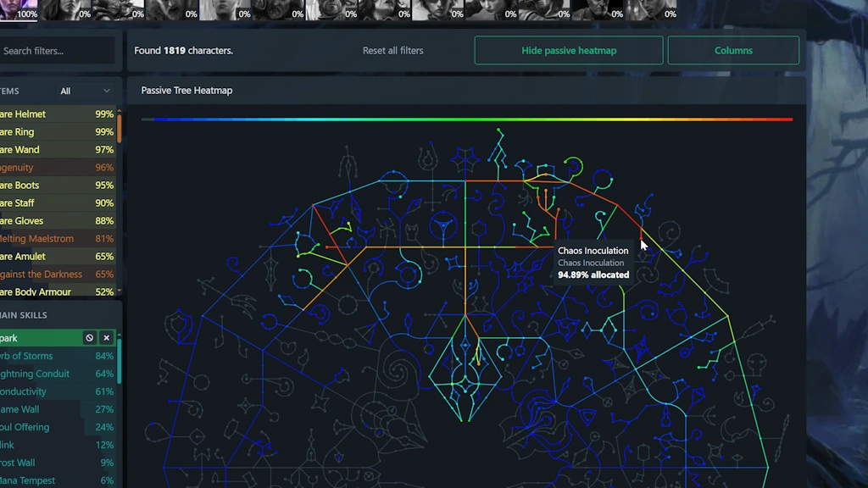Click into the Search filters field
Image resolution: width=868 pixels, height=488 pixels.
[x=56, y=51]
